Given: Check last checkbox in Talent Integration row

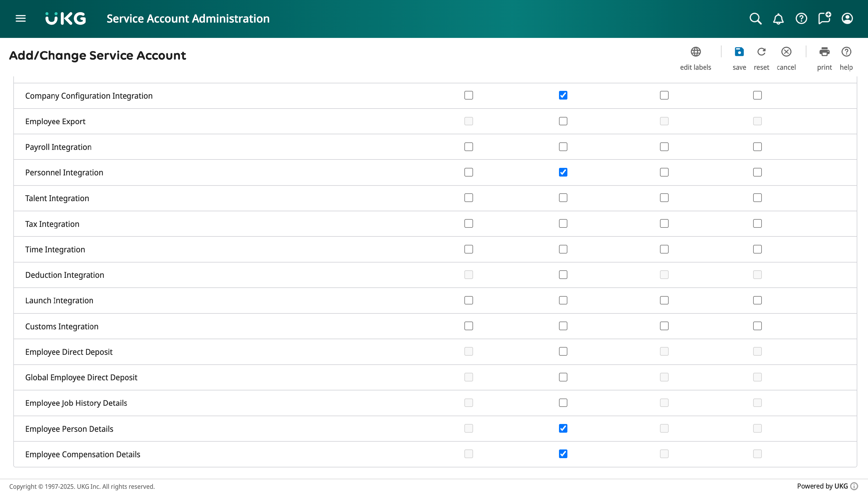Looking at the screenshot, I should point(757,198).
